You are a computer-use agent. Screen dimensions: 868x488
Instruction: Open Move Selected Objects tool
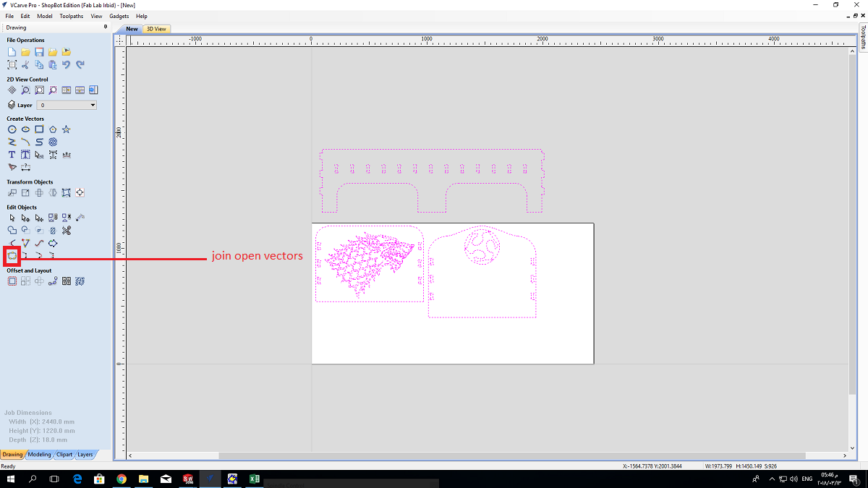(x=12, y=193)
